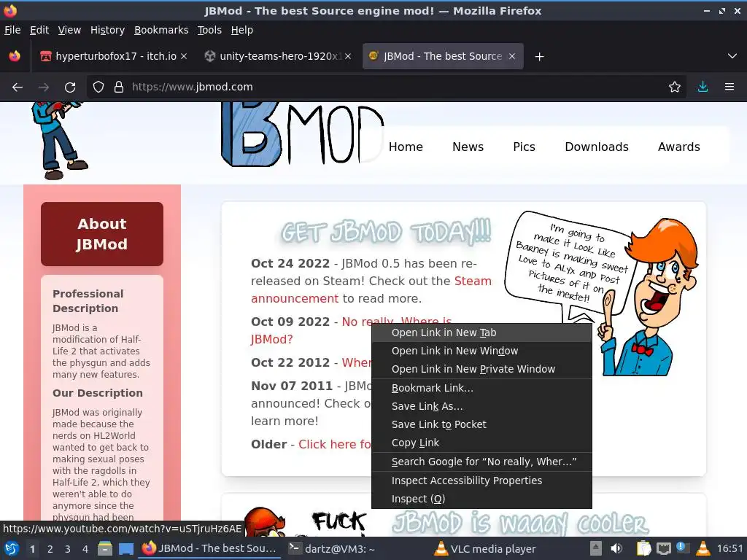Click the site security padlock icon

pos(119,87)
